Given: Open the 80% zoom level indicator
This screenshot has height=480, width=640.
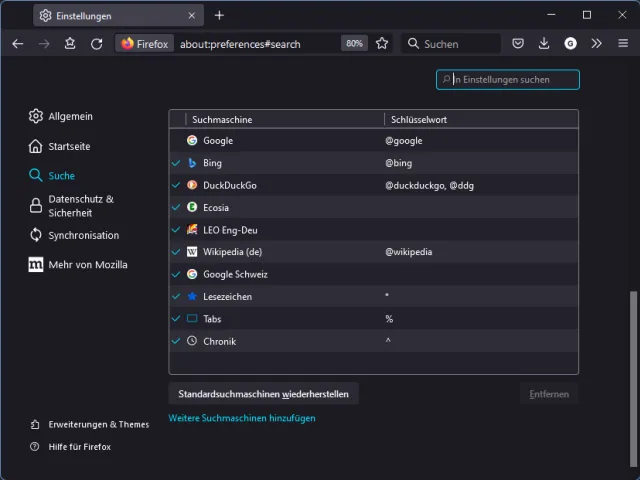Looking at the screenshot, I should click(354, 44).
